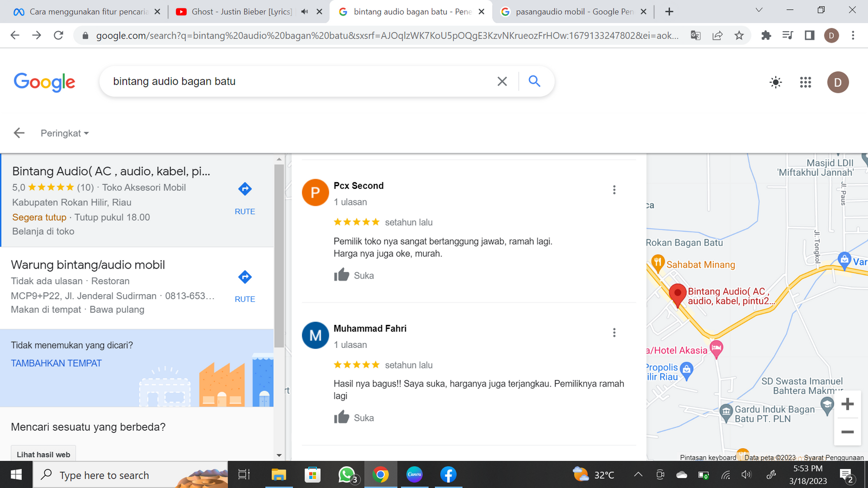Go back with the browser back arrow
The image size is (868, 488).
tap(15, 35)
